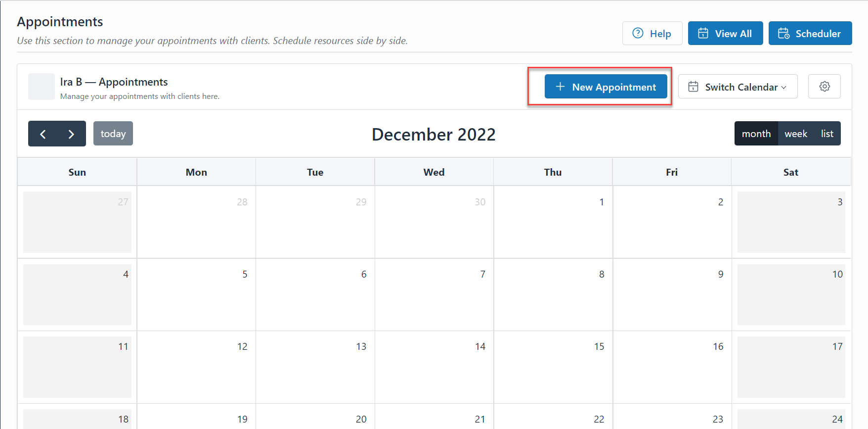Click the Switch Calendar calendar icon
The image size is (868, 429).
click(x=693, y=87)
